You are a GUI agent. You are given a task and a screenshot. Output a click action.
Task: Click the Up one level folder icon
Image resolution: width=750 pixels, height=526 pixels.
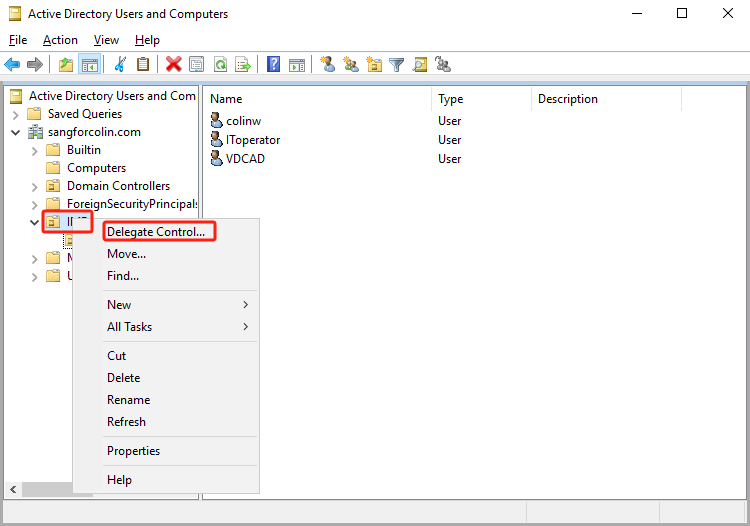(66, 65)
